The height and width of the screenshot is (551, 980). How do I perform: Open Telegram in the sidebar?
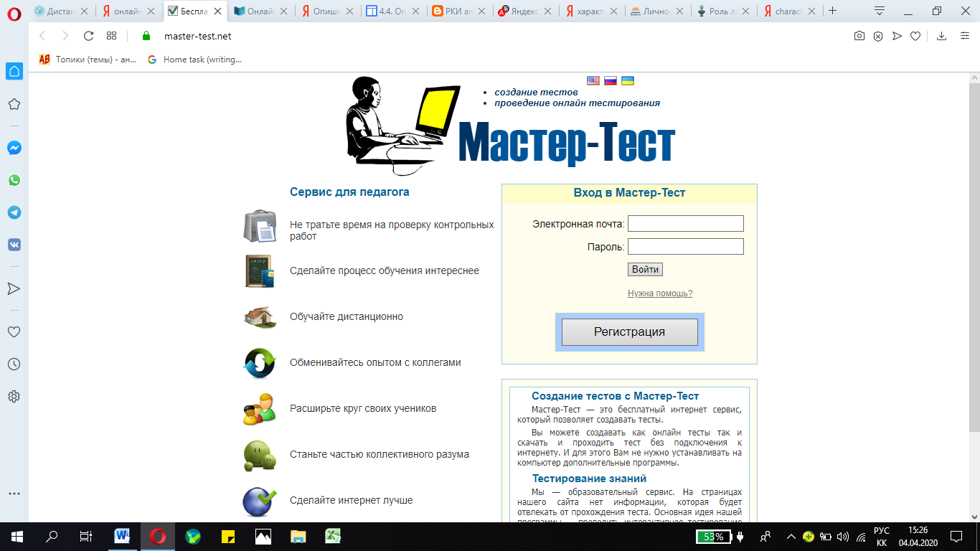pos(14,212)
